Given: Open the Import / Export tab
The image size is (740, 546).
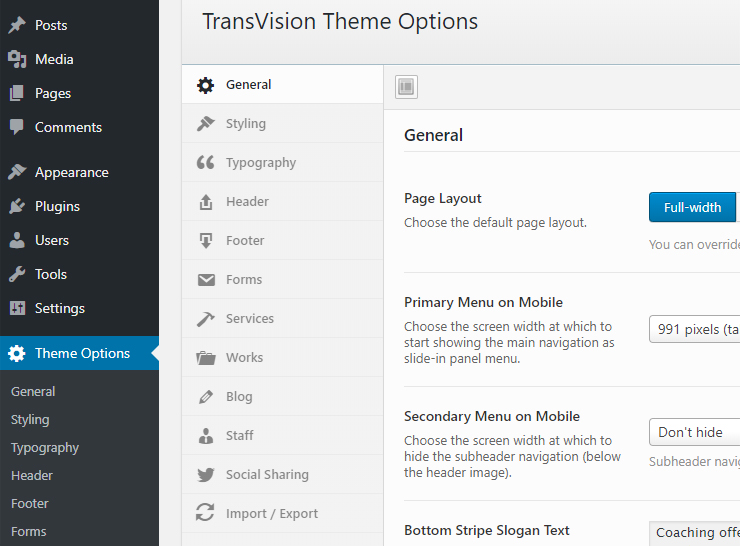Looking at the screenshot, I should (282, 513).
